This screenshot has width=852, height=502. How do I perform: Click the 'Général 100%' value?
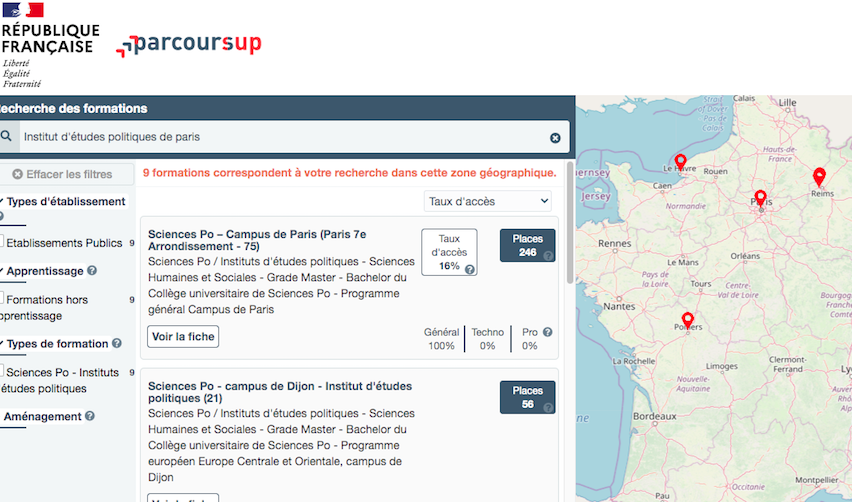(441, 339)
